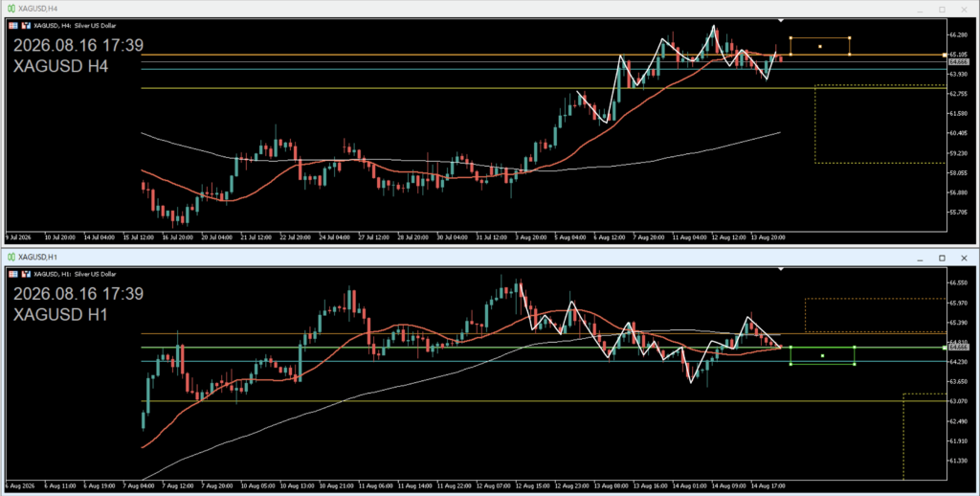Close the XAGUSD,H4 chart window
The width and height of the screenshot is (980, 496).
point(964,10)
